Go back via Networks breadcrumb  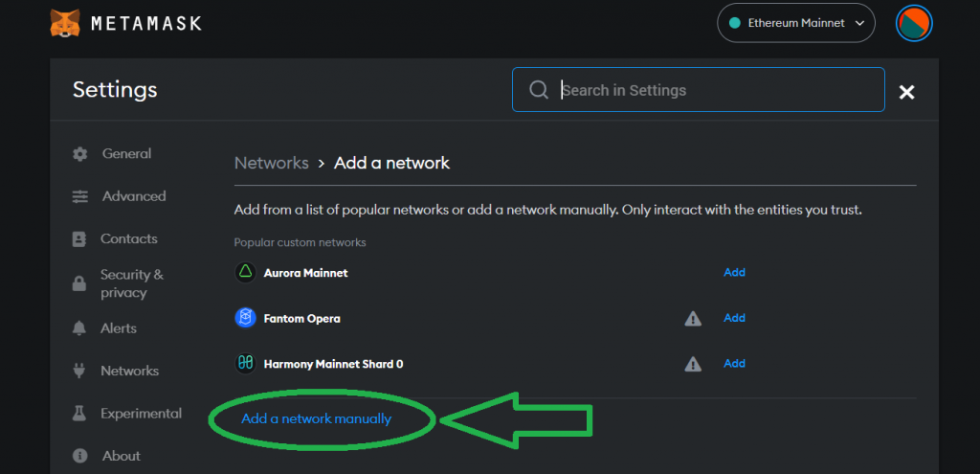[271, 163]
